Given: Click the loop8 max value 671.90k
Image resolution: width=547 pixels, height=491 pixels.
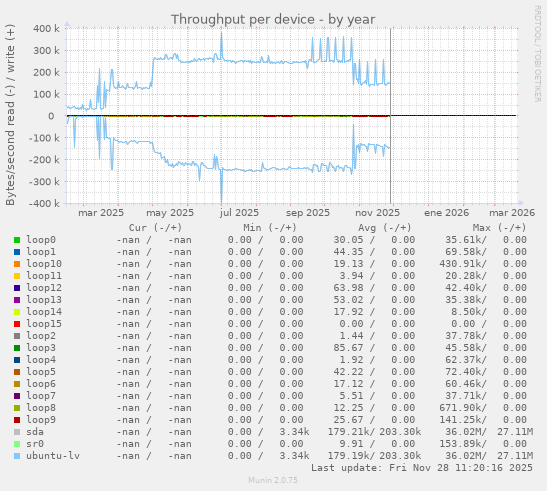Looking at the screenshot, I should (x=463, y=408).
